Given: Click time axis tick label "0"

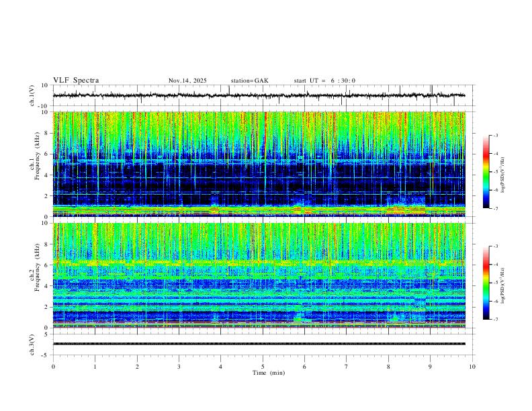Looking at the screenshot, I should pyautogui.click(x=53, y=367).
